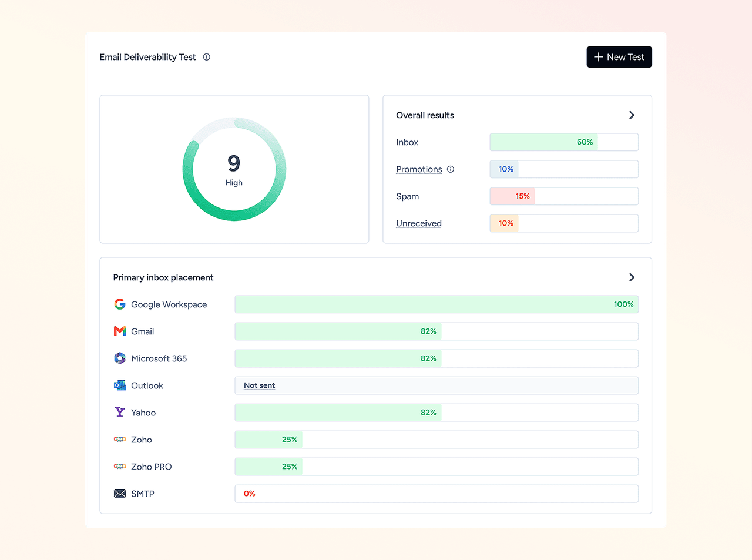Click the Yahoo logo icon

(x=120, y=412)
